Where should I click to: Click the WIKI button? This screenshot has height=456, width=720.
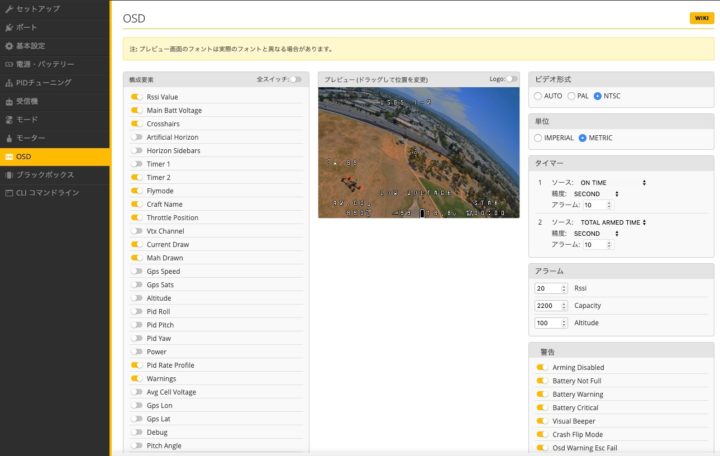[x=701, y=18]
